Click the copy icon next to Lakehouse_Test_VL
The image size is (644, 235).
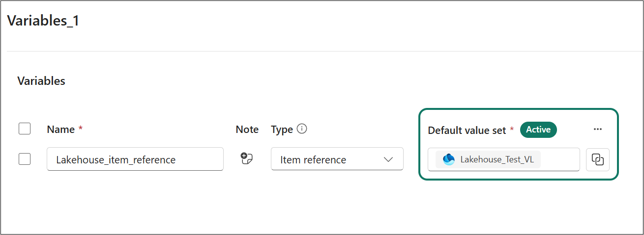pos(598,159)
